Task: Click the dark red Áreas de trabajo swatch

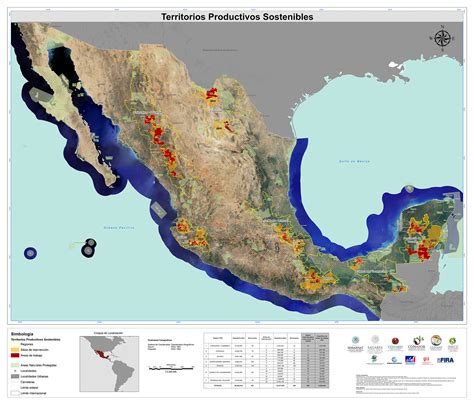Action: point(14,356)
